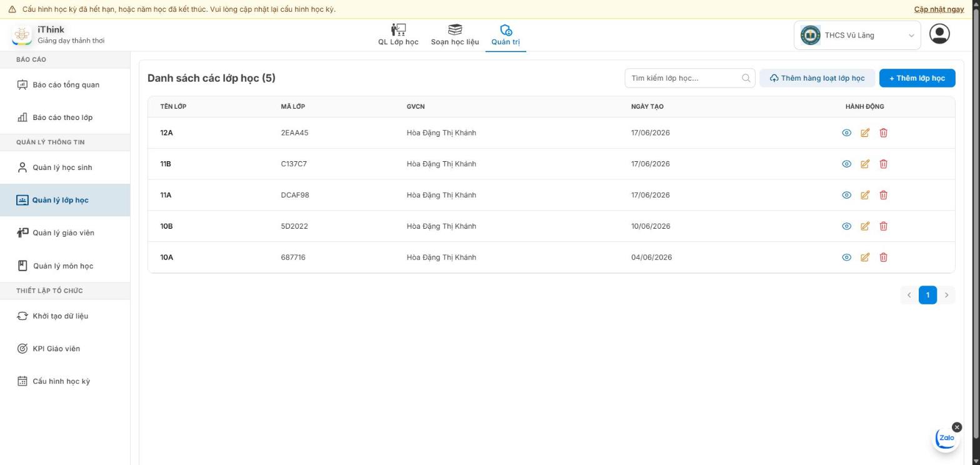Open Báo cáo tổng quan in sidebar
The image size is (980, 465).
coord(65,85)
